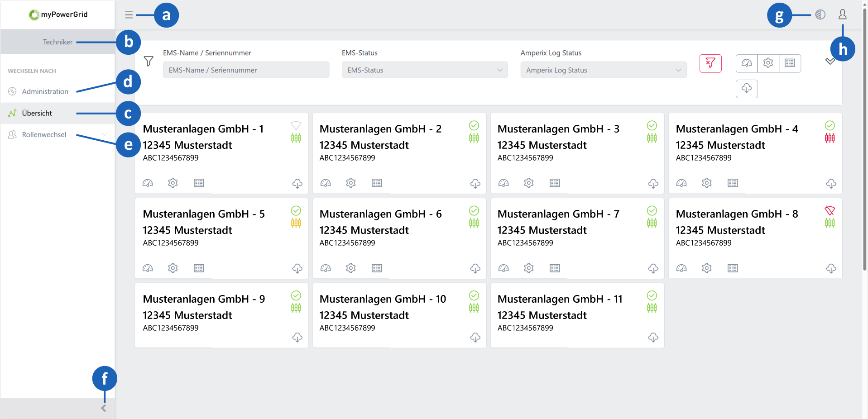Open settings gear of Musteranlagen GmbH - 5
Screen dimensions: 868x419
click(x=173, y=268)
